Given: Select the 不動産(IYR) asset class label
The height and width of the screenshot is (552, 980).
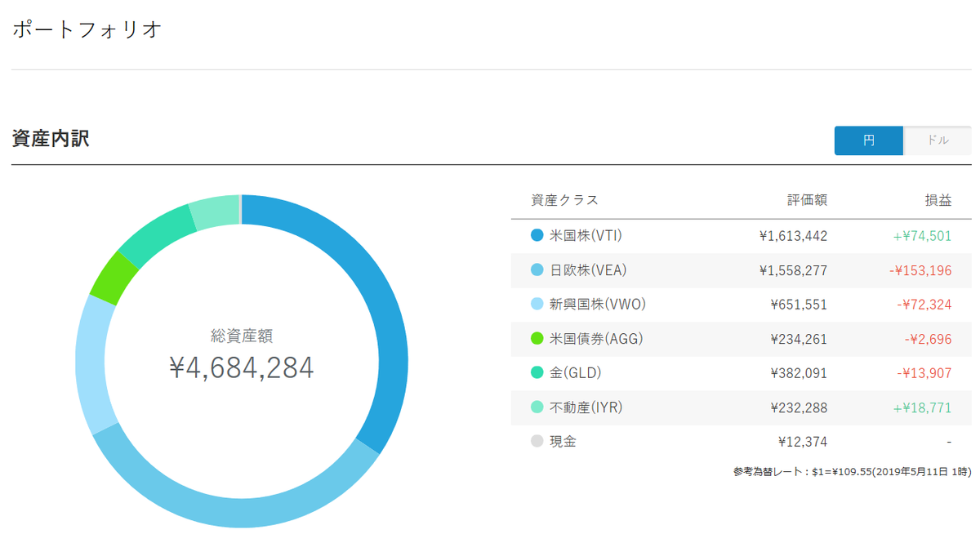Looking at the screenshot, I should [586, 407].
